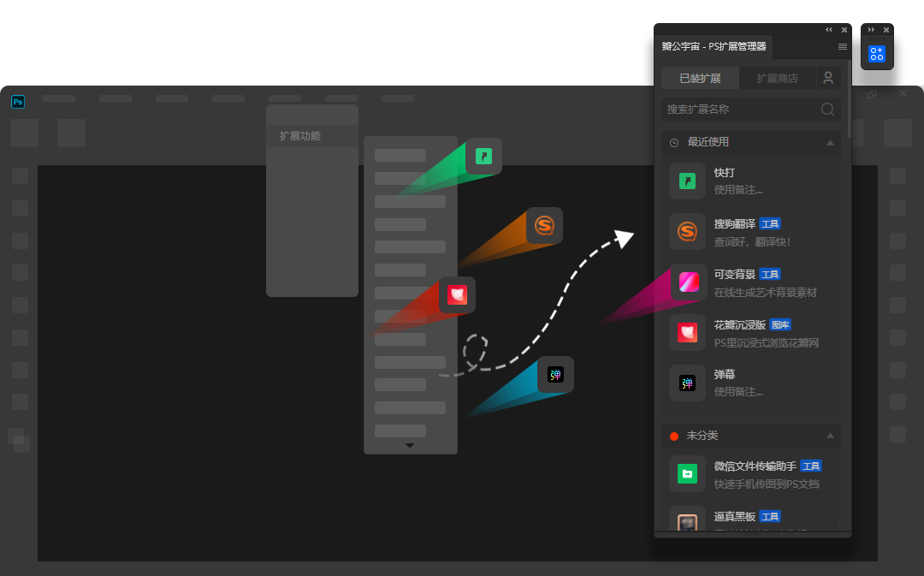Click the magnifier icon in the search bar
This screenshot has width=924, height=576.
(x=826, y=109)
